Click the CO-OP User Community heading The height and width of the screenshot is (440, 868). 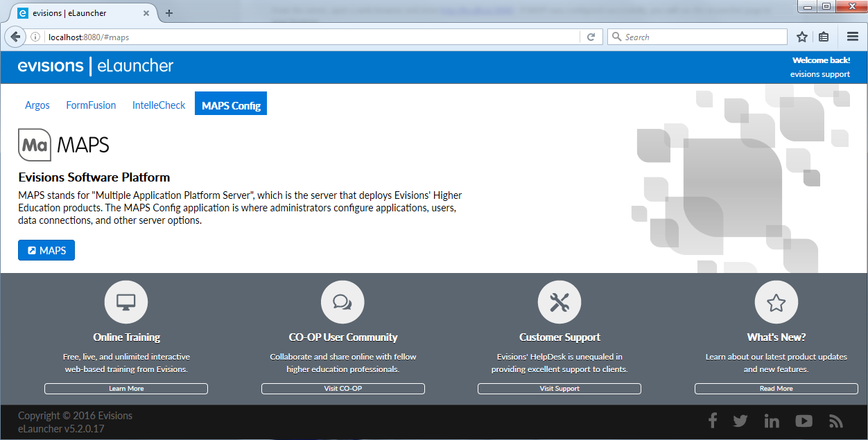pos(343,337)
